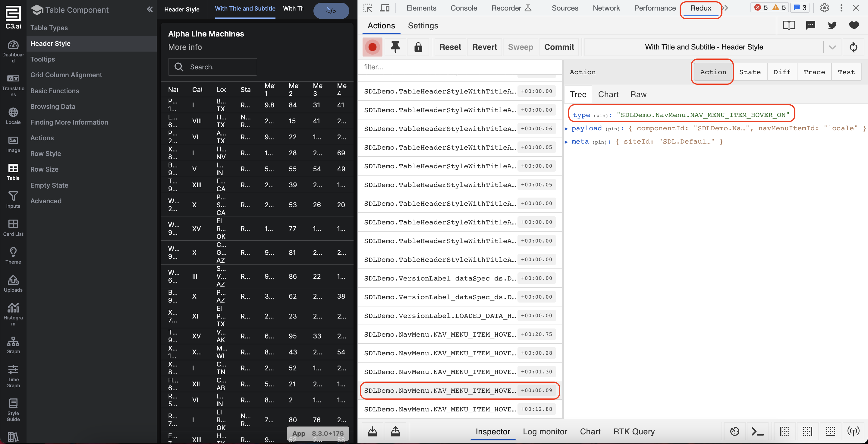Open the Settings tab in Redux
The image size is (868, 444).
point(423,26)
